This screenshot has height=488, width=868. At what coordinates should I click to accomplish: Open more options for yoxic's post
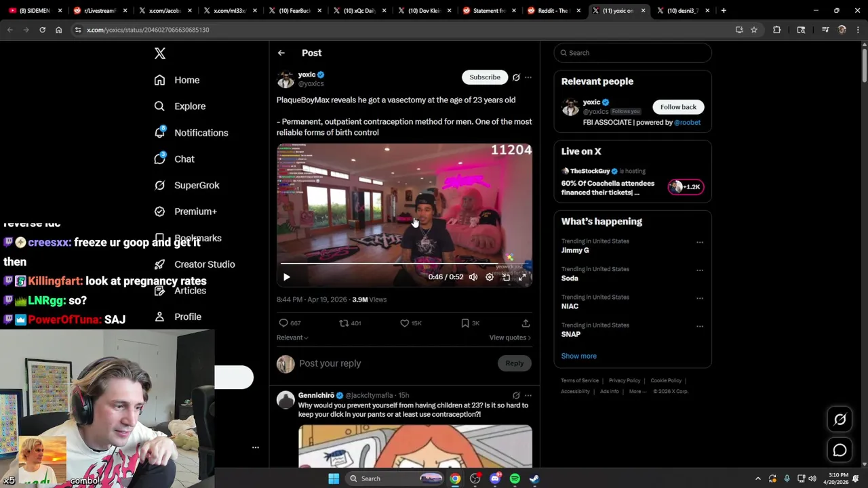pos(528,77)
